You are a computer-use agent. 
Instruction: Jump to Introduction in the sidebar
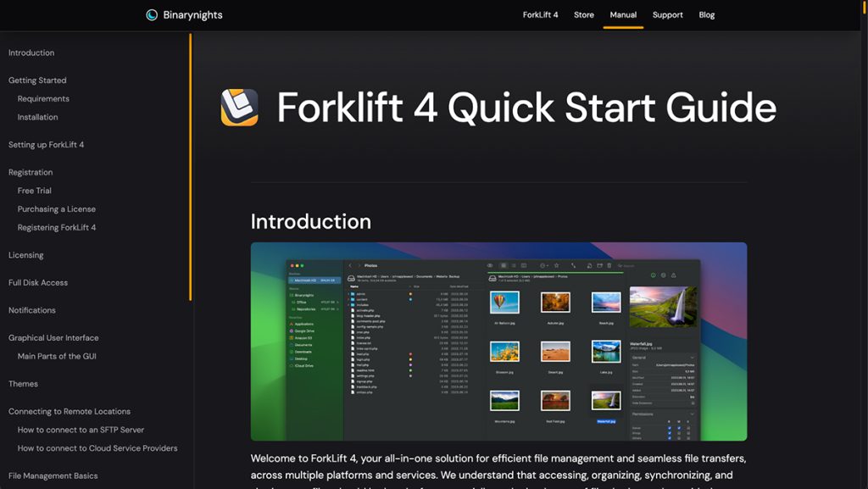31,53
